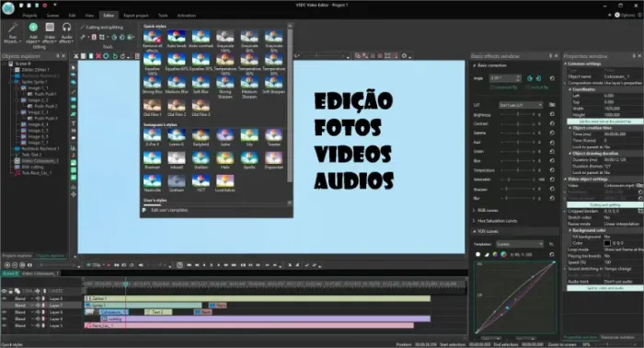This screenshot has height=348, width=644.
Task: Open the Projects ribbon tab
Action: click(29, 16)
